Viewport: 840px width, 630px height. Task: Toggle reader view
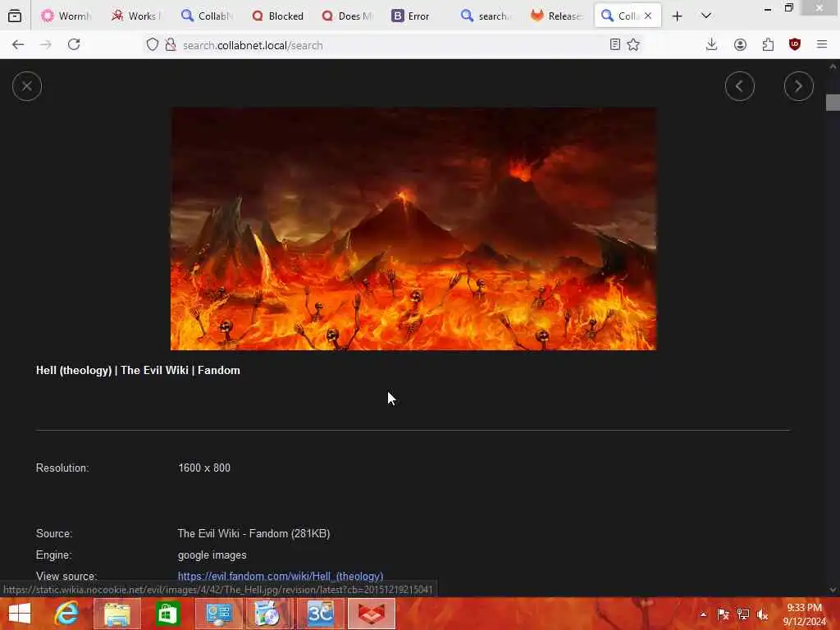tap(615, 45)
